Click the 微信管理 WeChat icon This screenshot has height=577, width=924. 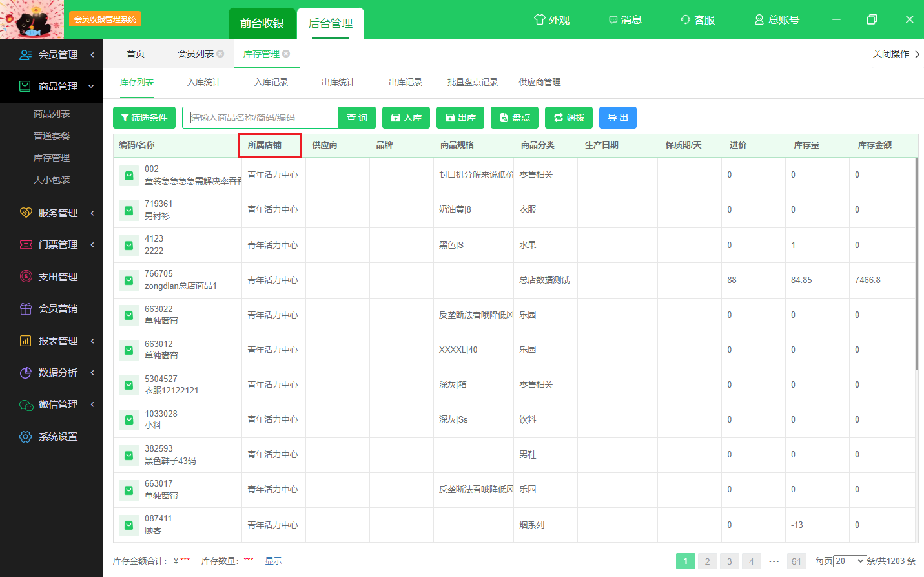(25, 404)
